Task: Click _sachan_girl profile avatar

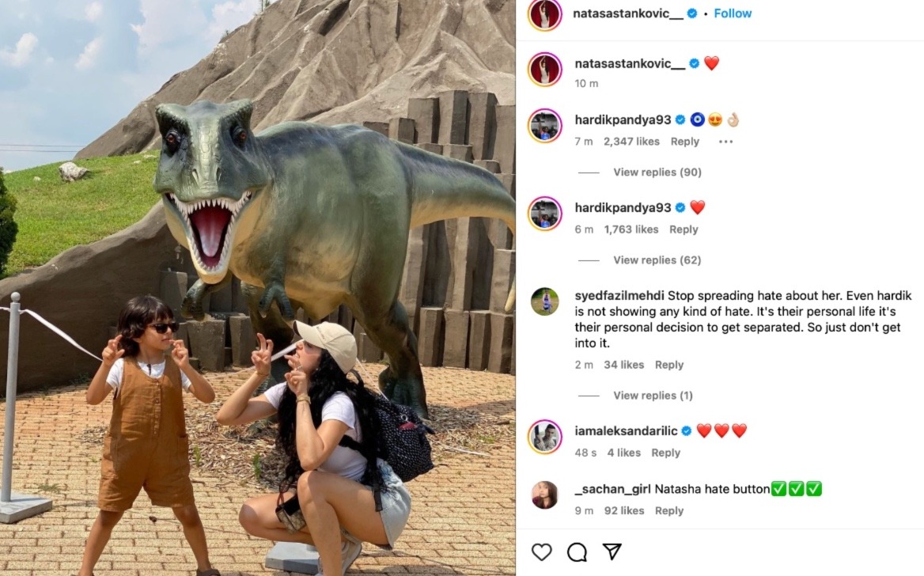Action: point(544,495)
